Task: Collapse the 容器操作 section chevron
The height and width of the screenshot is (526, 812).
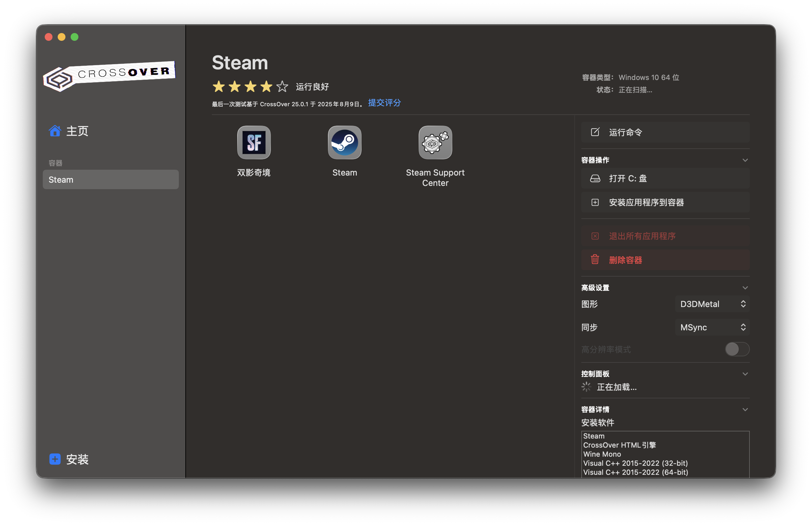Action: pyautogui.click(x=745, y=160)
